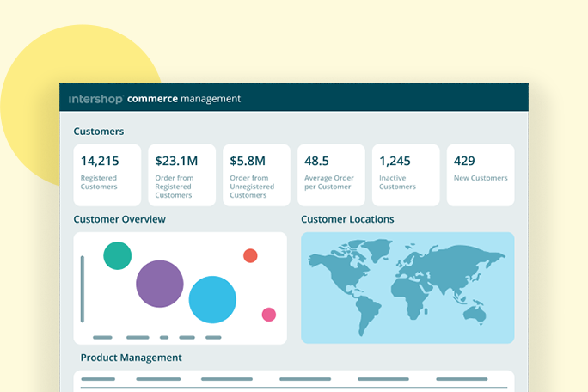
Task: View the 1,245 Inactive Customers card
Action: coord(406,175)
